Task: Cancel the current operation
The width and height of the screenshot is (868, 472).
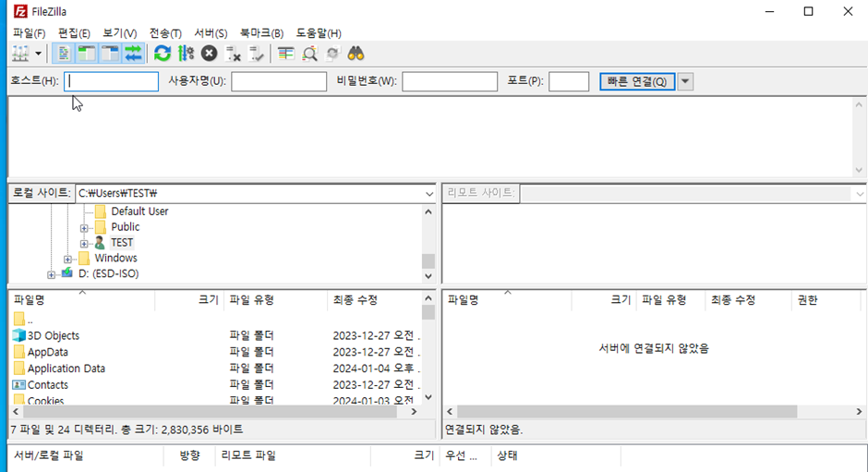Action: 210,54
